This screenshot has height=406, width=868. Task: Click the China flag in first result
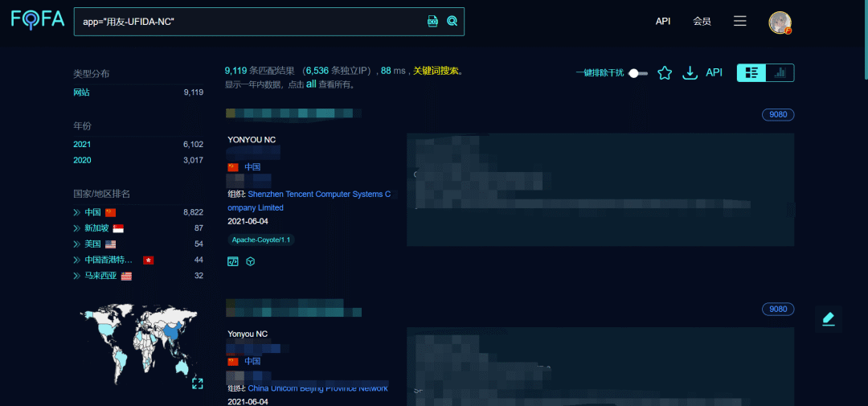233,167
